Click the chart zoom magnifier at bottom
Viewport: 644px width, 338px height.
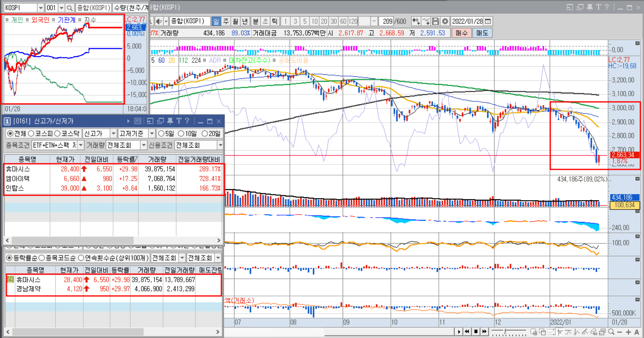(611, 332)
